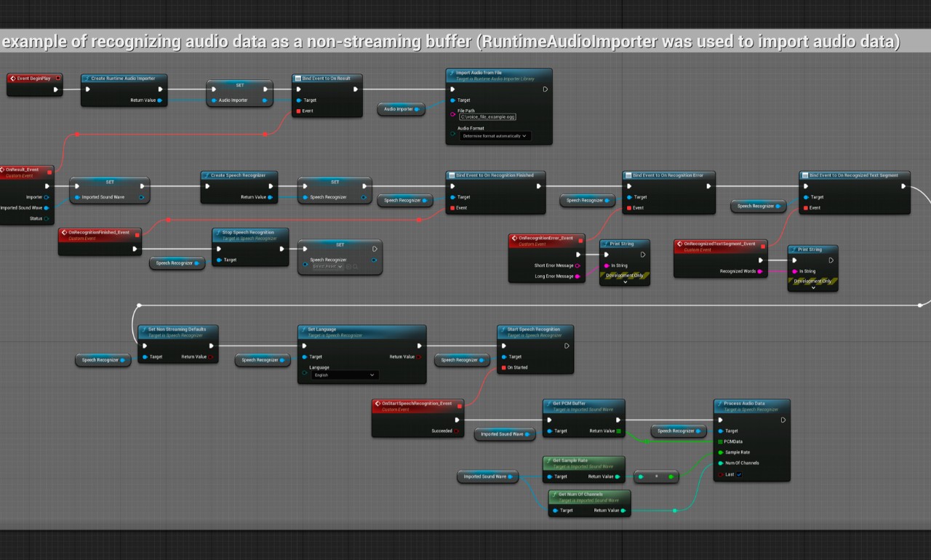Click the Set Language function icon
Image resolution: width=931 pixels, height=560 pixels.
304,329
